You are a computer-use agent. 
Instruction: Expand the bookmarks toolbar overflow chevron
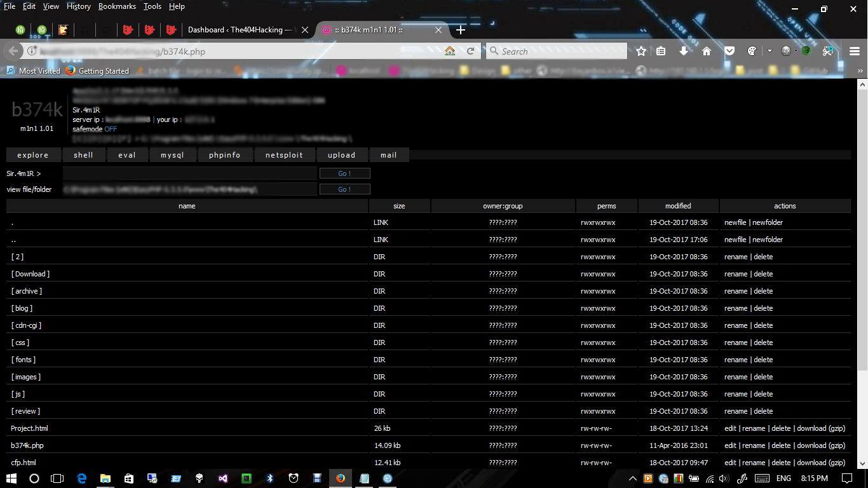(x=860, y=71)
